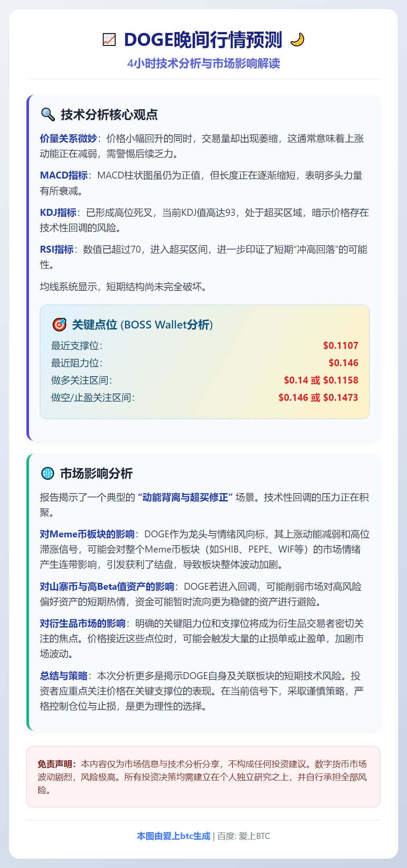Click the bold label 对山寨币与高Beta值资产的影响
The image size is (407, 868).
107,587
